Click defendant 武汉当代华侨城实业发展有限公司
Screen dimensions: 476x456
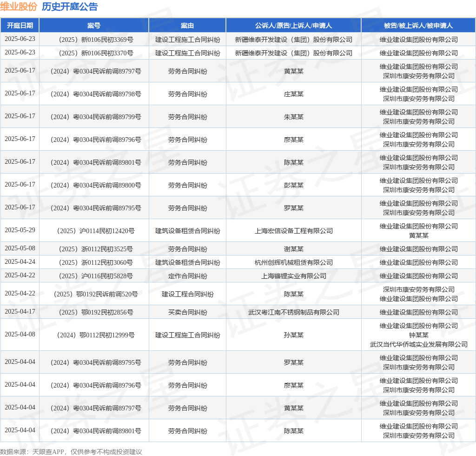pyautogui.click(x=419, y=344)
